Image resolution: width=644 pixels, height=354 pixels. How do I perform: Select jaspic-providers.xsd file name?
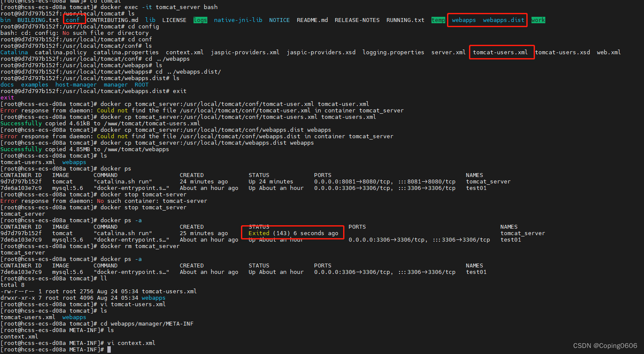[321, 53]
